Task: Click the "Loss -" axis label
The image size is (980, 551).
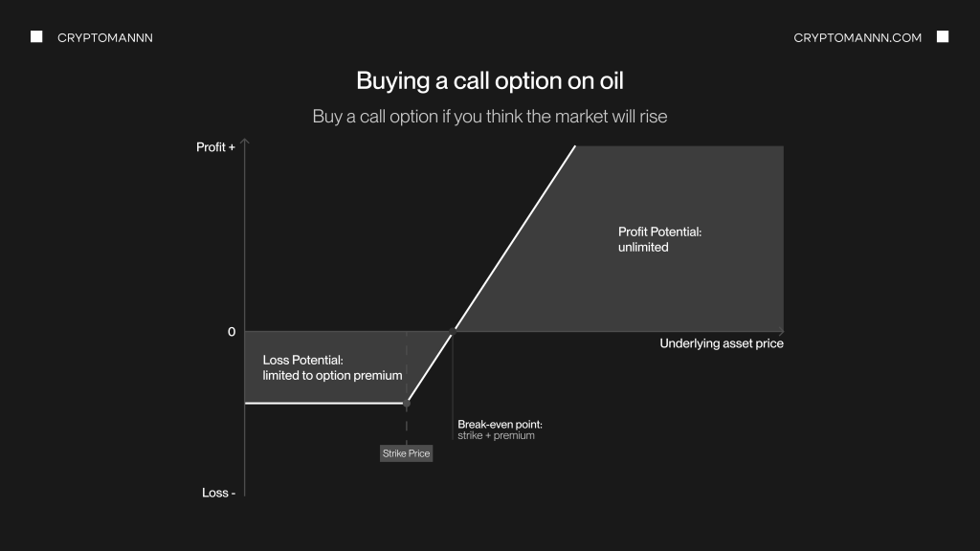Action: [218, 493]
